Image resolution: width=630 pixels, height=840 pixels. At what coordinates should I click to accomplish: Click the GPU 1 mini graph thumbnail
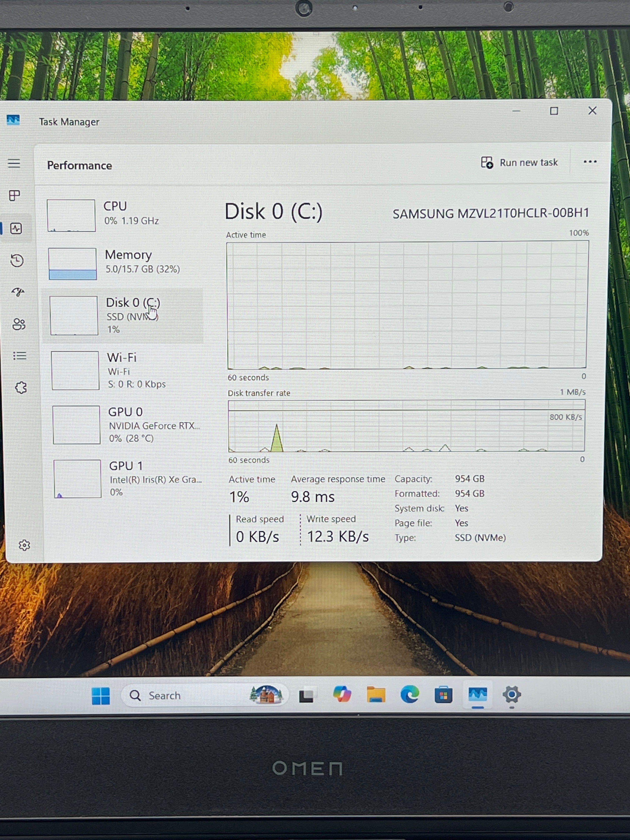click(77, 479)
